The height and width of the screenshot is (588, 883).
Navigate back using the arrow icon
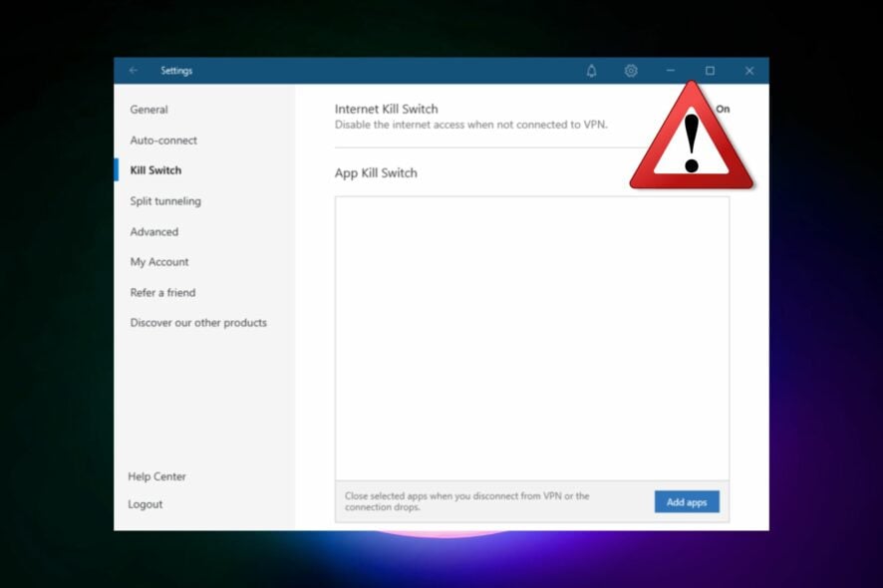[134, 71]
